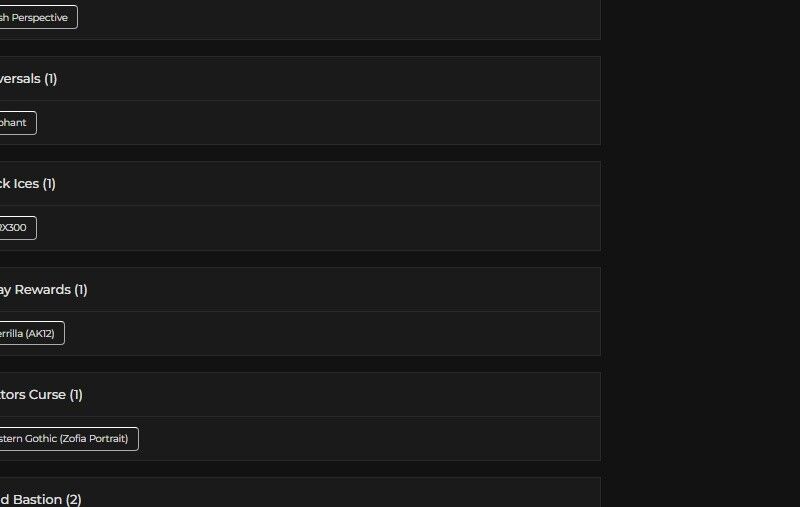Image resolution: width=800 pixels, height=507 pixels.
Task: Open the Gothic (Zofia Portrait) tag
Action: tap(68, 439)
